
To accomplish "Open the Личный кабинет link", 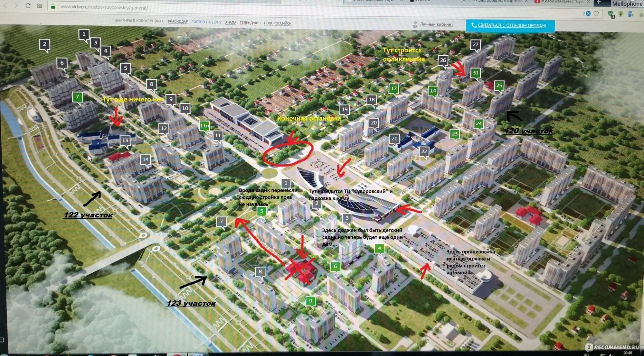I will pyautogui.click(x=436, y=24).
